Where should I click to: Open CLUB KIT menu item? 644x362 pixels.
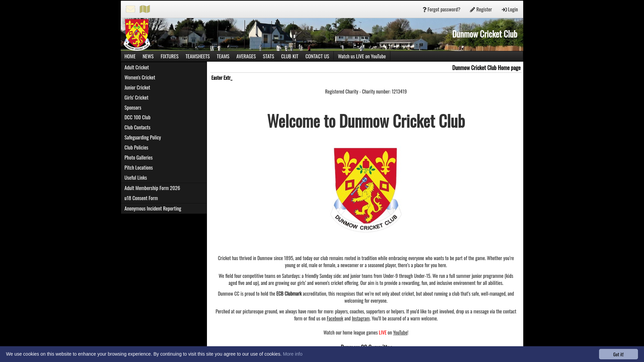click(x=289, y=56)
